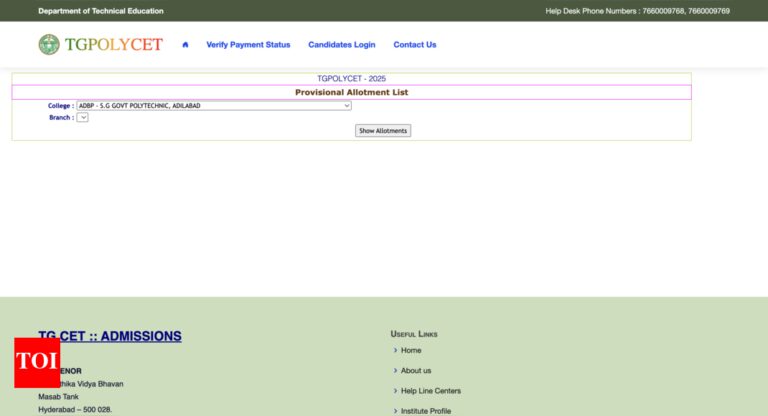The width and height of the screenshot is (768, 416).
Task: Click the Show Allotments button
Action: [383, 131]
